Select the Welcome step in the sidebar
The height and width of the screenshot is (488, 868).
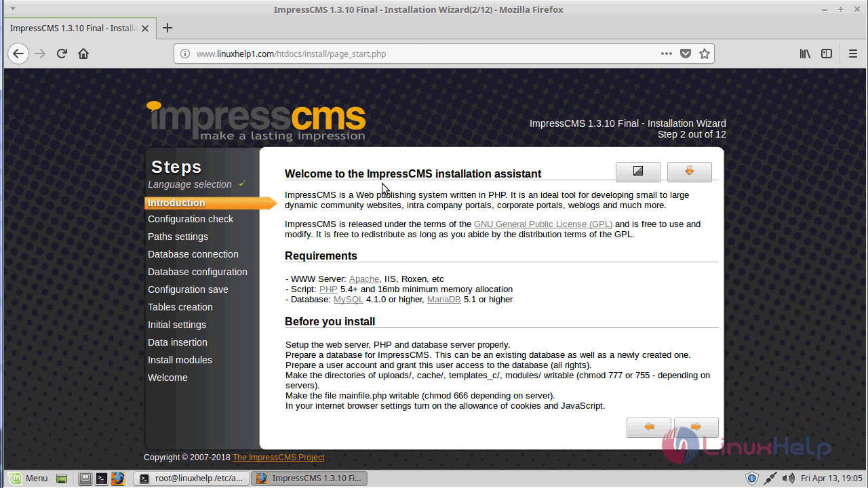[168, 378]
